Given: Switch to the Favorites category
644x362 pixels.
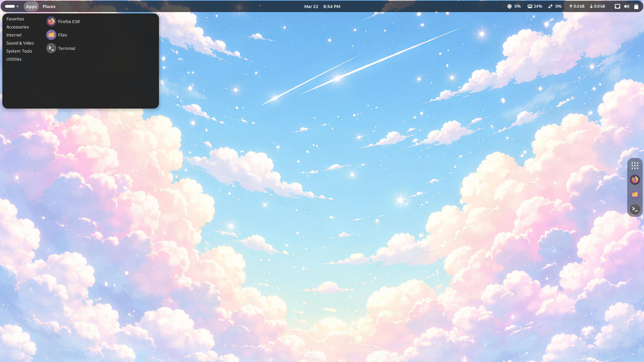Looking at the screenshot, I should click(x=15, y=19).
